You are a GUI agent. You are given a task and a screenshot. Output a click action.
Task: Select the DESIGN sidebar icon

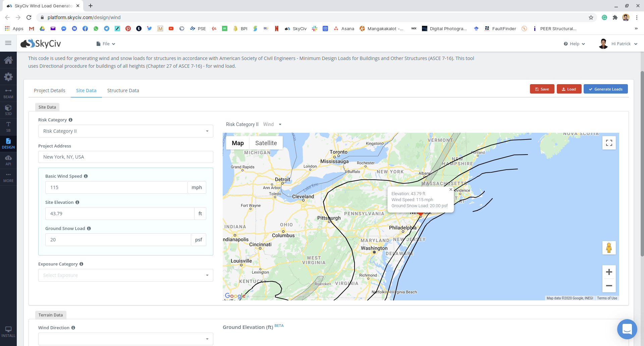click(8, 143)
